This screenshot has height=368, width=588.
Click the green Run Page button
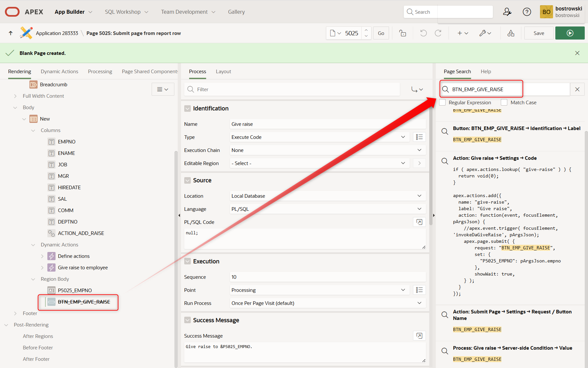click(x=570, y=33)
